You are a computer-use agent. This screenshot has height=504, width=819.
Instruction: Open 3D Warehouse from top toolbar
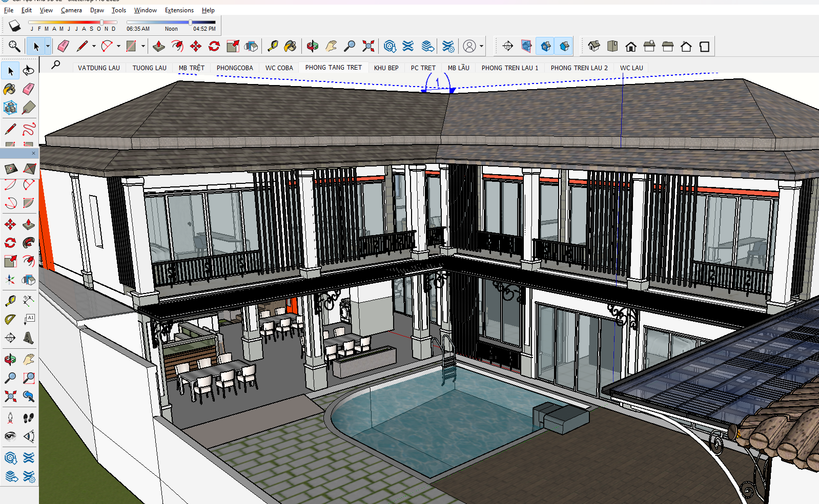point(390,46)
